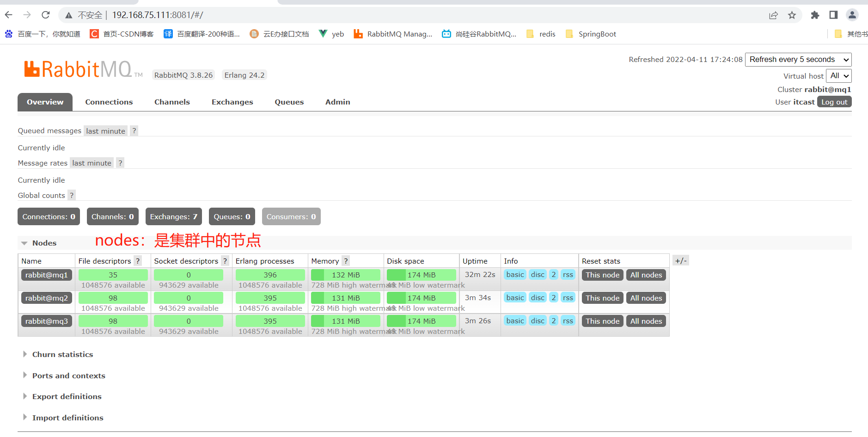Click the share page icon
This screenshot has width=868, height=437.
click(773, 15)
